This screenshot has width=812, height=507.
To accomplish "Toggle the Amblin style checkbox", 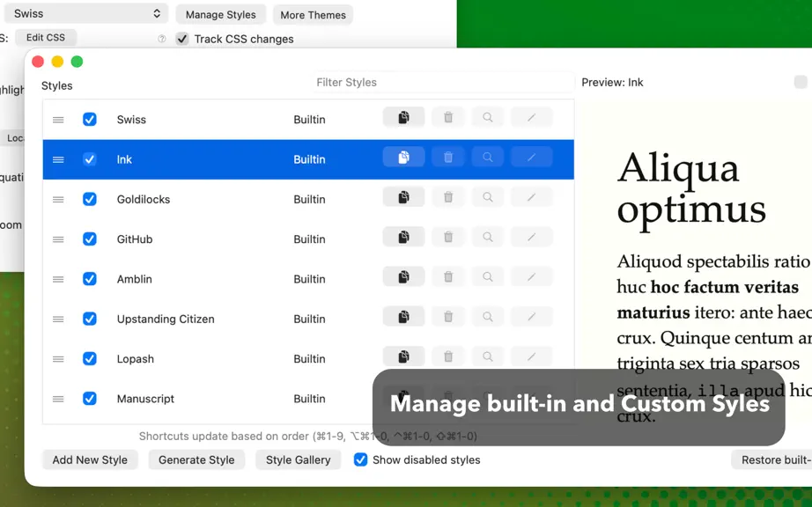I will point(90,279).
